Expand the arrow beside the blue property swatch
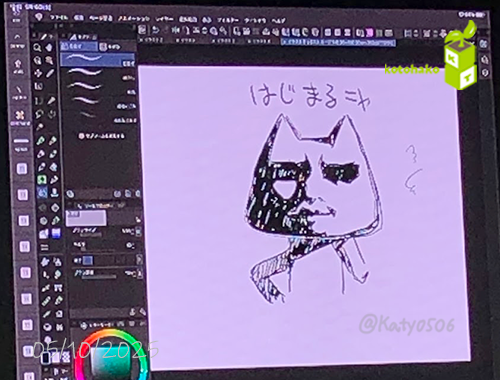500x380 pixels. tap(139, 260)
